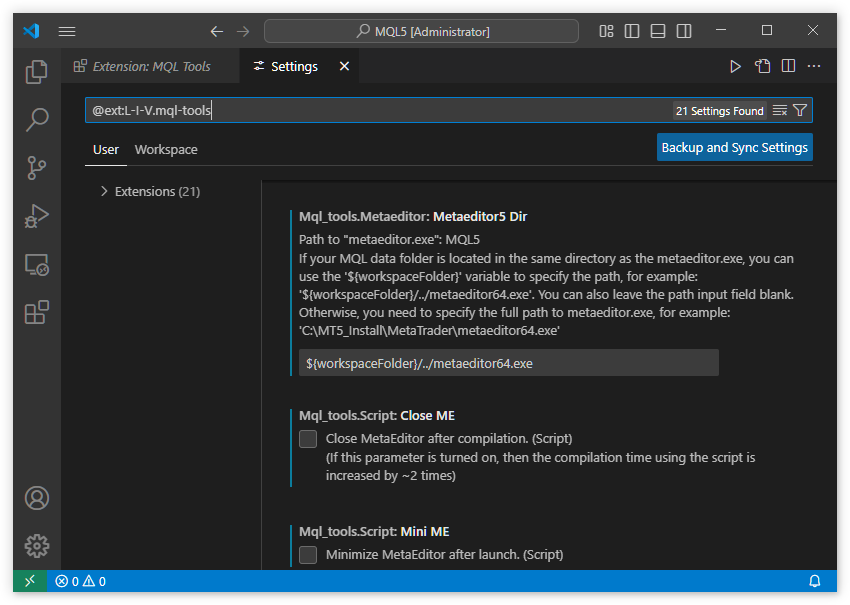Toggle the bottom panel

click(x=658, y=31)
